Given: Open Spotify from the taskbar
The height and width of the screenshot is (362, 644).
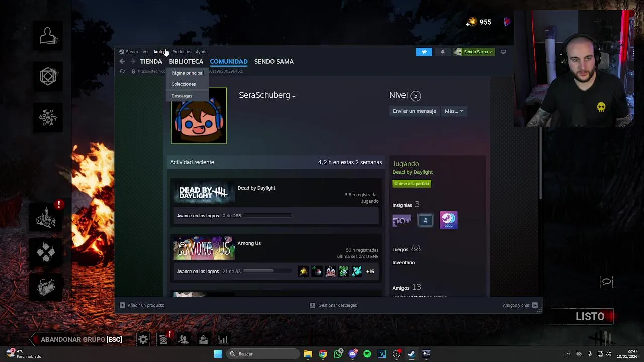Looking at the screenshot, I should coord(367,354).
